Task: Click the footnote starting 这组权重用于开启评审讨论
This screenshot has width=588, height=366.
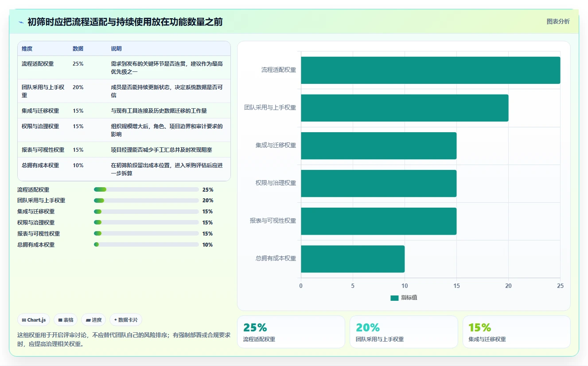Action: (x=124, y=339)
